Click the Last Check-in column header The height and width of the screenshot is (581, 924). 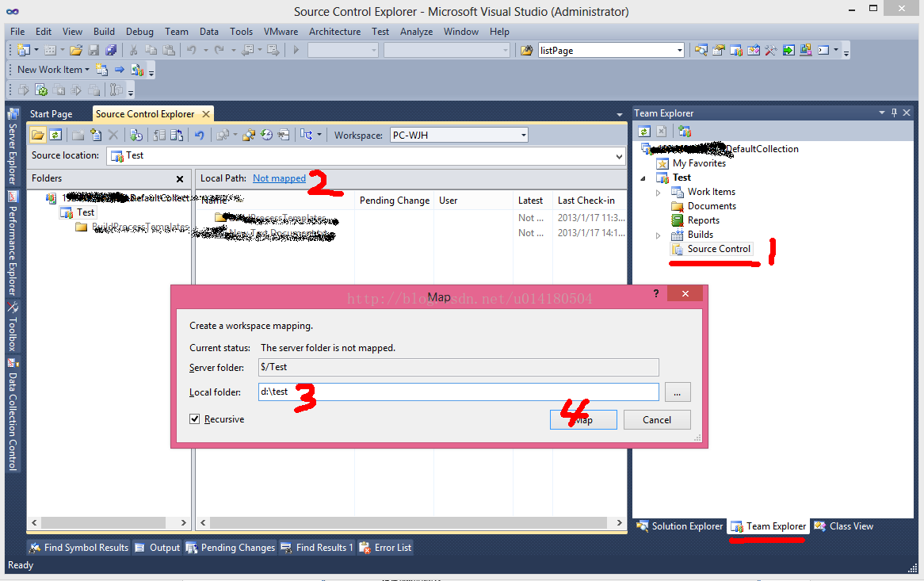pyautogui.click(x=590, y=201)
